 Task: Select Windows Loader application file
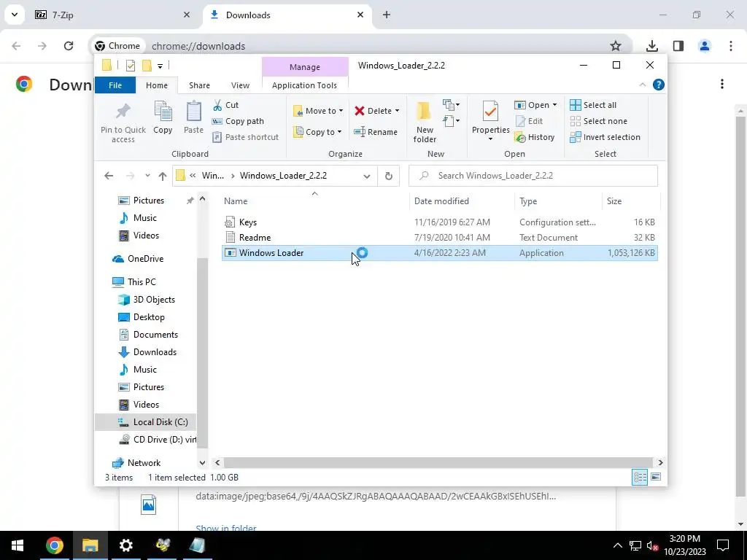[439, 253]
